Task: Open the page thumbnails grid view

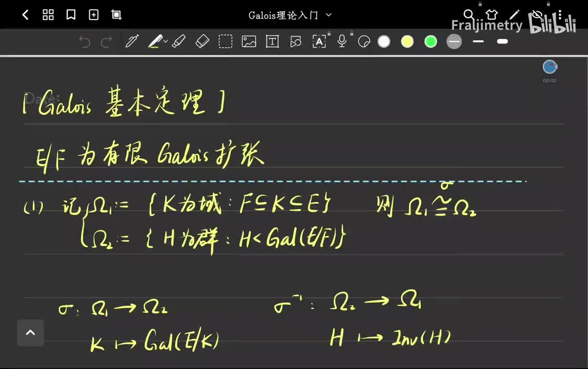Action: tap(48, 15)
